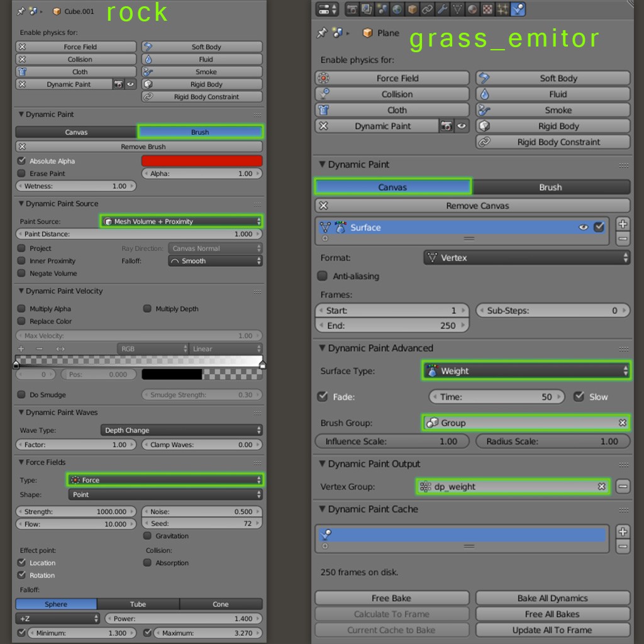This screenshot has height=644, width=644.
Task: Enable Erase Paint on the rock
Action: click(22, 174)
